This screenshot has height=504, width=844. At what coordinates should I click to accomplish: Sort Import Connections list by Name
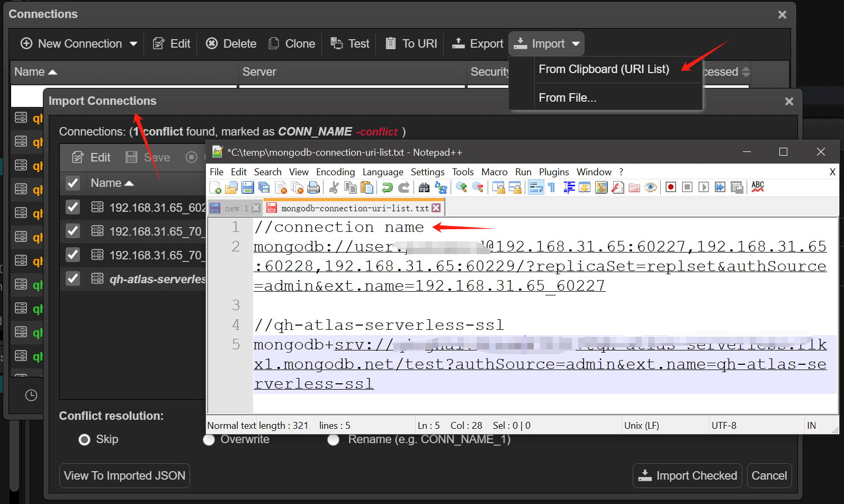pos(112,183)
